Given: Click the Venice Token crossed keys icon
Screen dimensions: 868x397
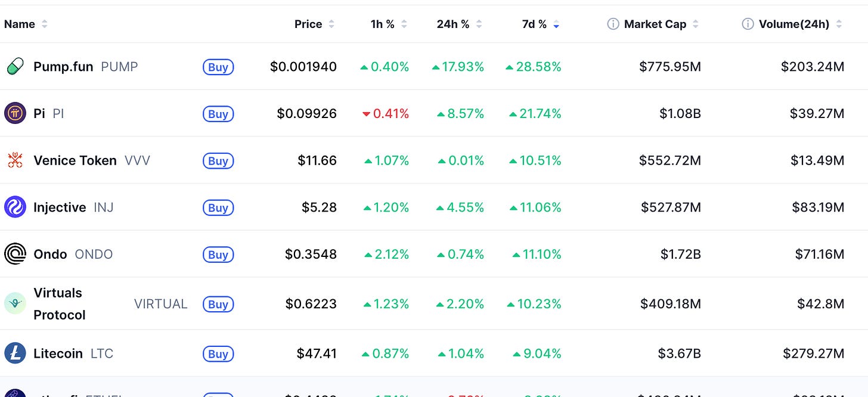Looking at the screenshot, I should click(x=15, y=160).
